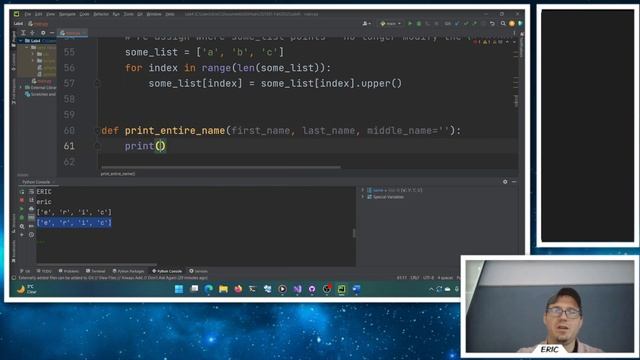Click console scroll to end icon
The image size is (640, 360).
31,200
